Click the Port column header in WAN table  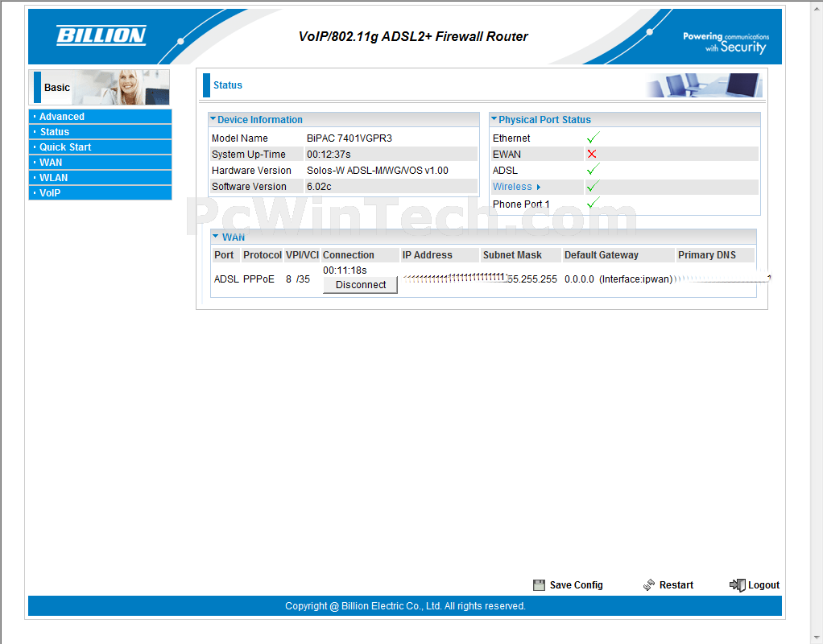pyautogui.click(x=224, y=255)
